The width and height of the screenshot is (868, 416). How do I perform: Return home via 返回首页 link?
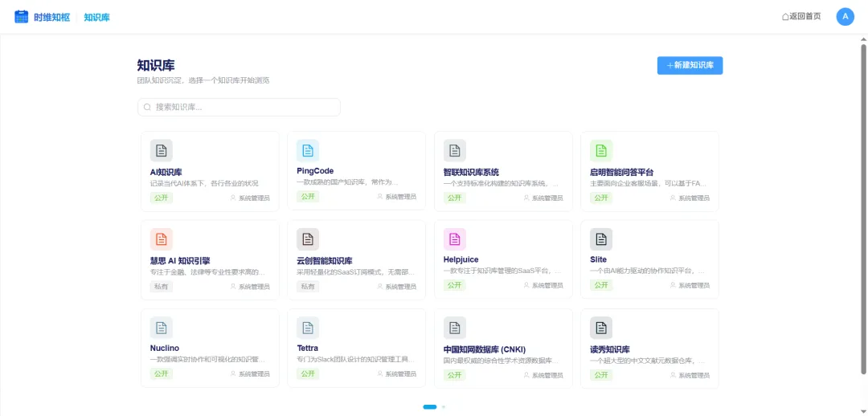point(801,17)
